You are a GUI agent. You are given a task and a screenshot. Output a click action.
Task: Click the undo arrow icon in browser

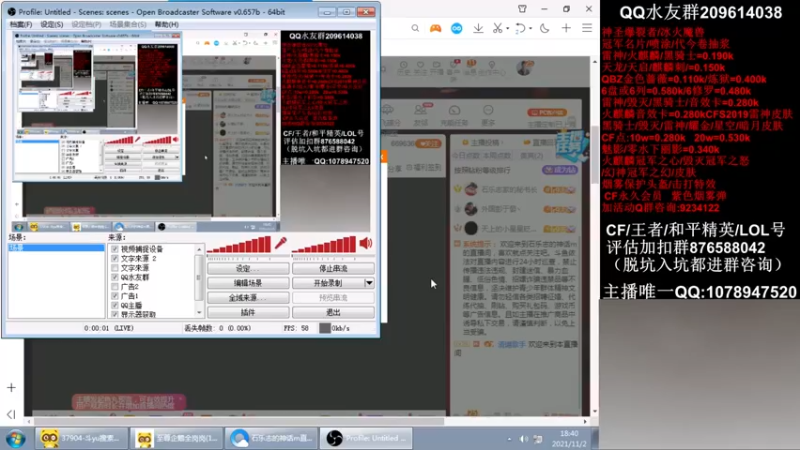[520, 29]
